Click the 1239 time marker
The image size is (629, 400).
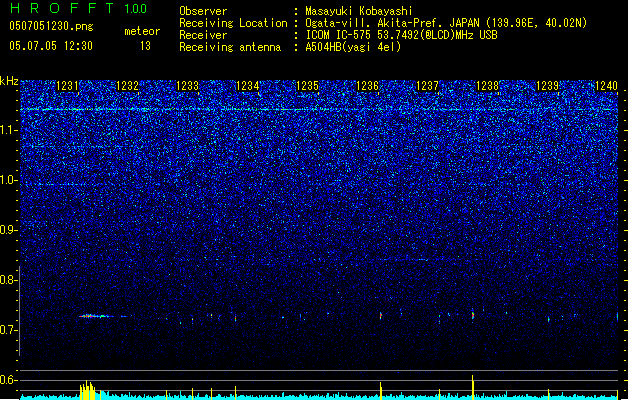[547, 86]
